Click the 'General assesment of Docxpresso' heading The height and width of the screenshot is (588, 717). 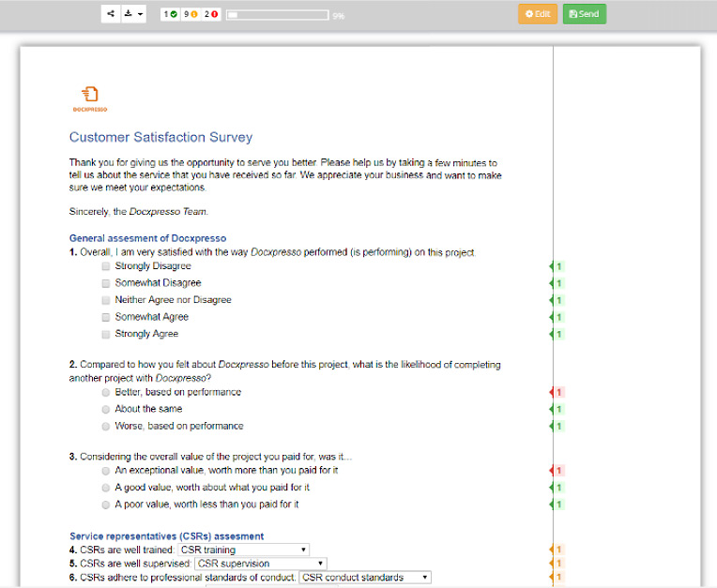pos(147,238)
